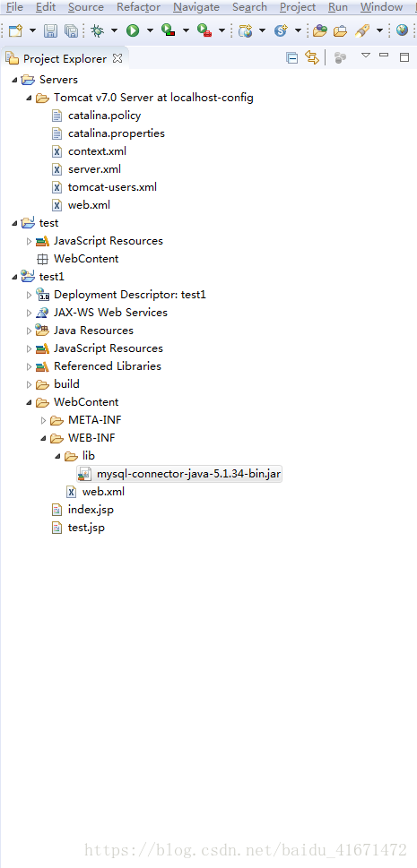Select context.xml file
The height and width of the screenshot is (868, 417).
coord(97,151)
